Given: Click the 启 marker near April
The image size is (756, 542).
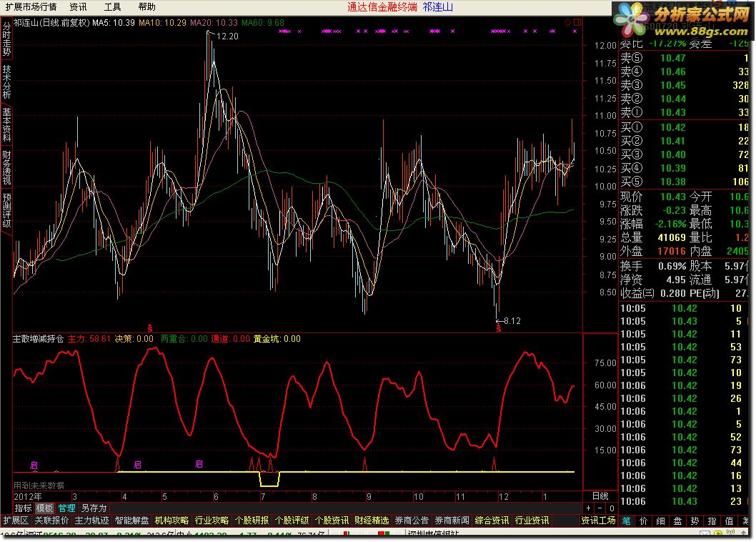Looking at the screenshot, I should [x=137, y=465].
